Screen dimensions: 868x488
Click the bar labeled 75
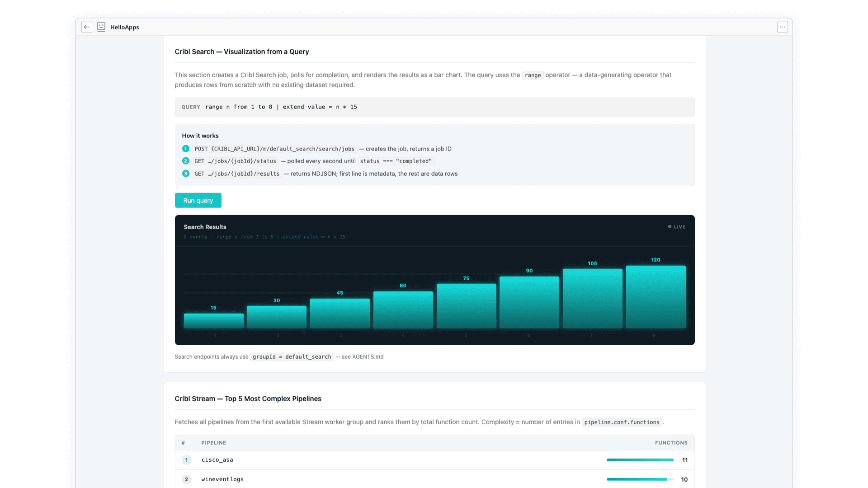pyautogui.click(x=466, y=306)
